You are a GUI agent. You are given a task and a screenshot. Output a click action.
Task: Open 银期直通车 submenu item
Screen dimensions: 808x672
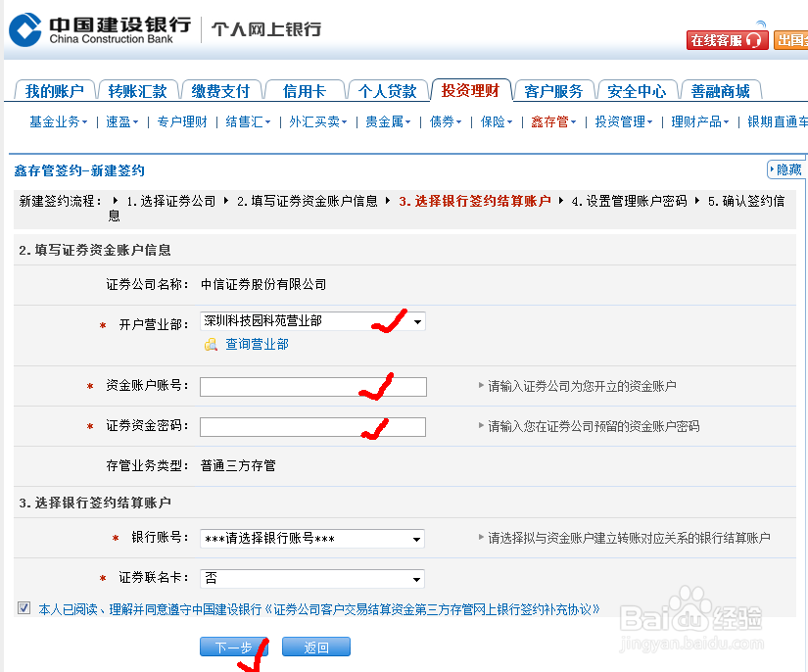click(778, 122)
